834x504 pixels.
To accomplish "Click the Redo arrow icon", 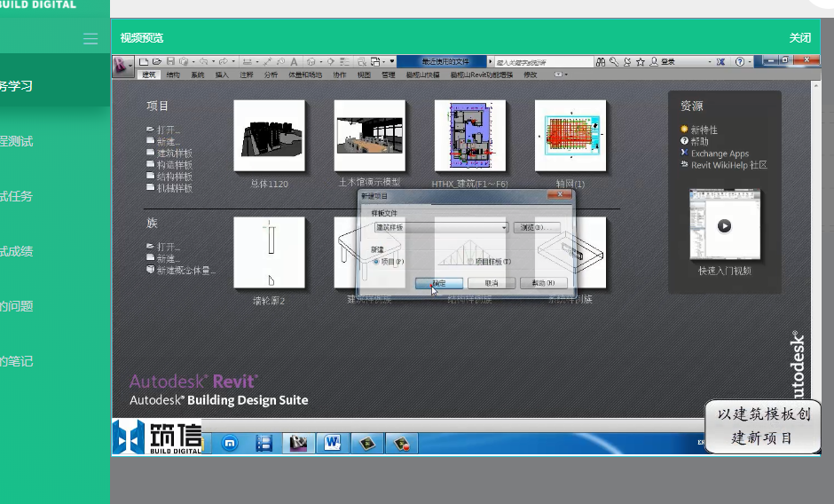I will 224,62.
